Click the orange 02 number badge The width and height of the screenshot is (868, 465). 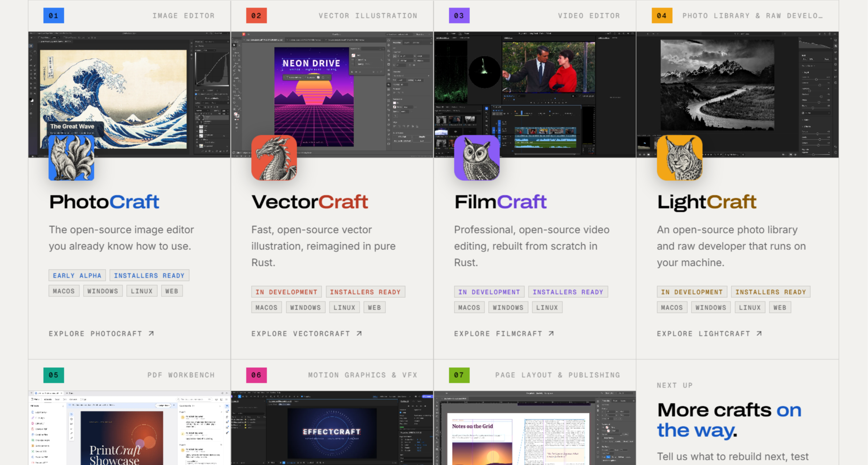tap(256, 15)
